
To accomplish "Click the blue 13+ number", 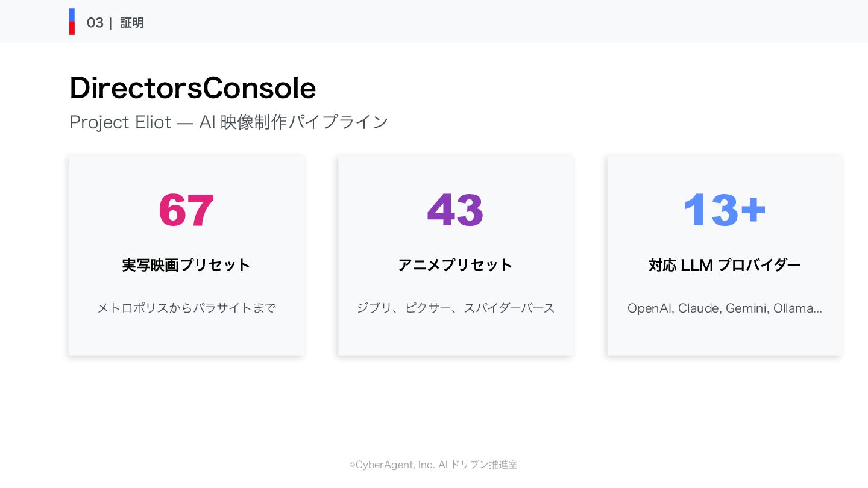I will click(724, 210).
